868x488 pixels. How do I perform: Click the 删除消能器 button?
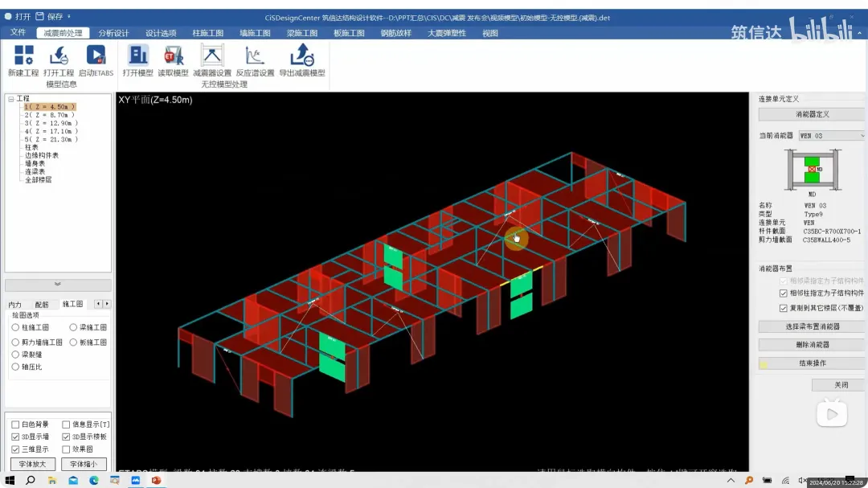[812, 345]
